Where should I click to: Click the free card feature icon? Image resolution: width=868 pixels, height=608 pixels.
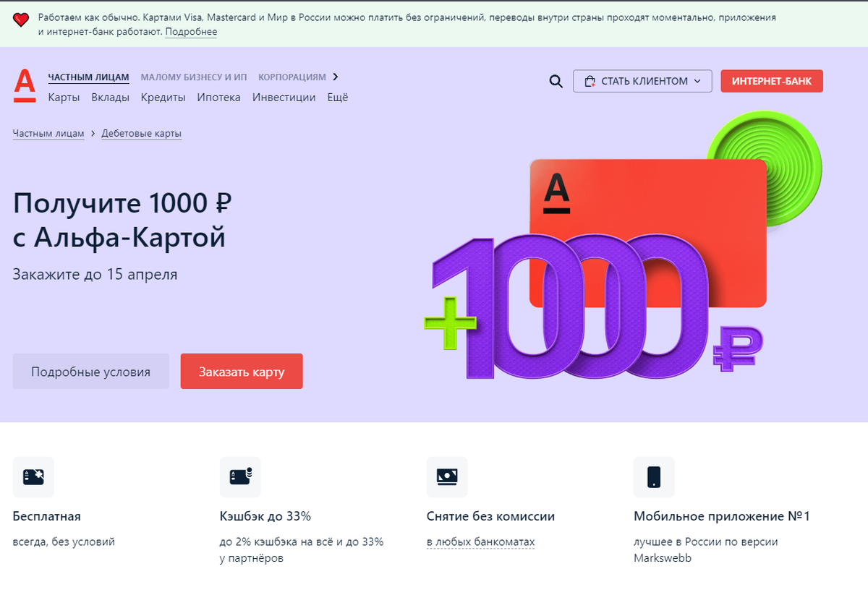click(33, 476)
